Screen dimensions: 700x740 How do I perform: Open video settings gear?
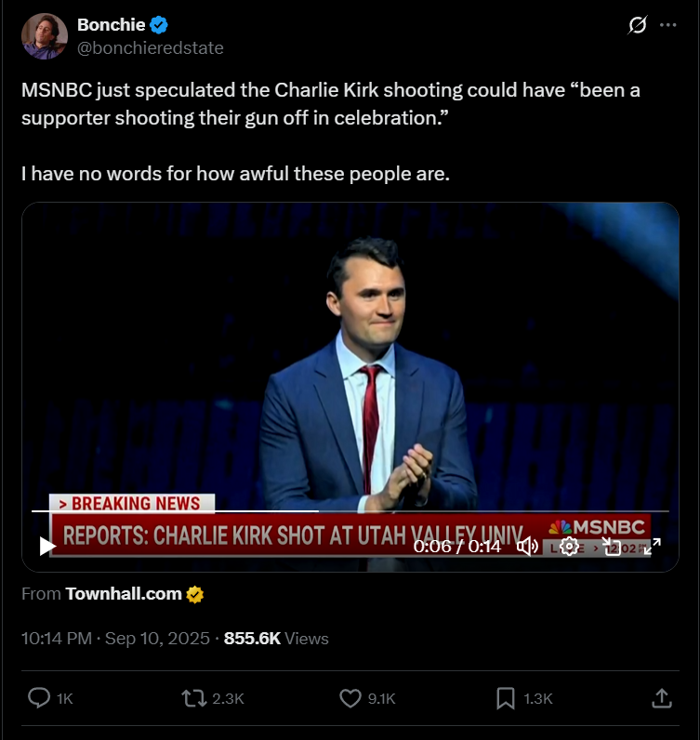click(x=569, y=547)
